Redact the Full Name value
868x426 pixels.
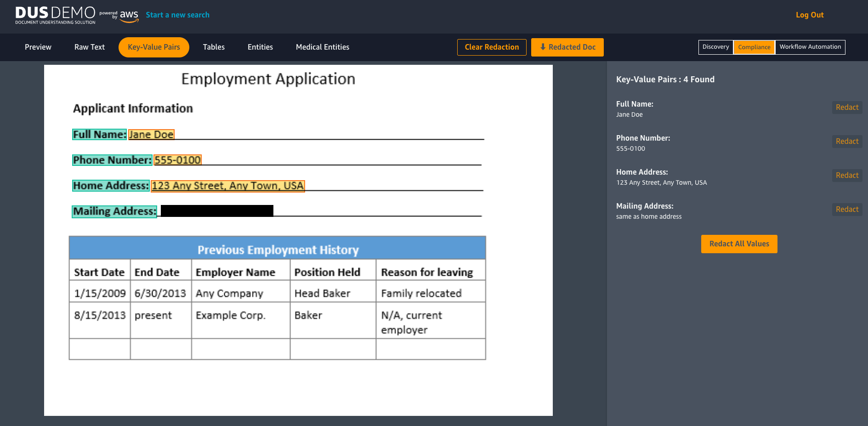[847, 107]
